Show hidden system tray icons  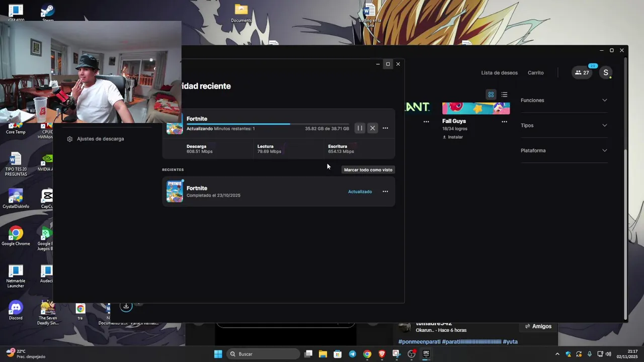[x=557, y=354]
